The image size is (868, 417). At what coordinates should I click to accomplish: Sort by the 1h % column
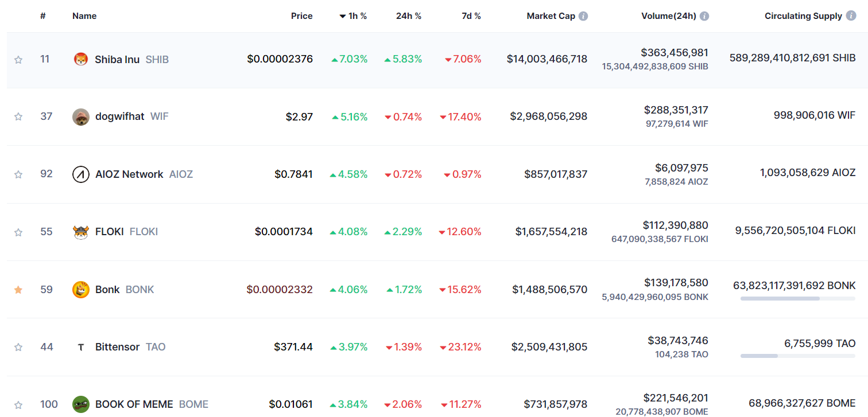[353, 16]
